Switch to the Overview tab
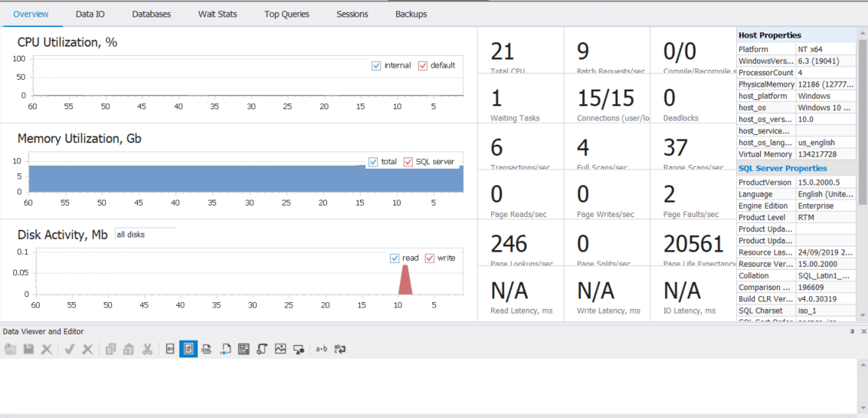 click(31, 14)
